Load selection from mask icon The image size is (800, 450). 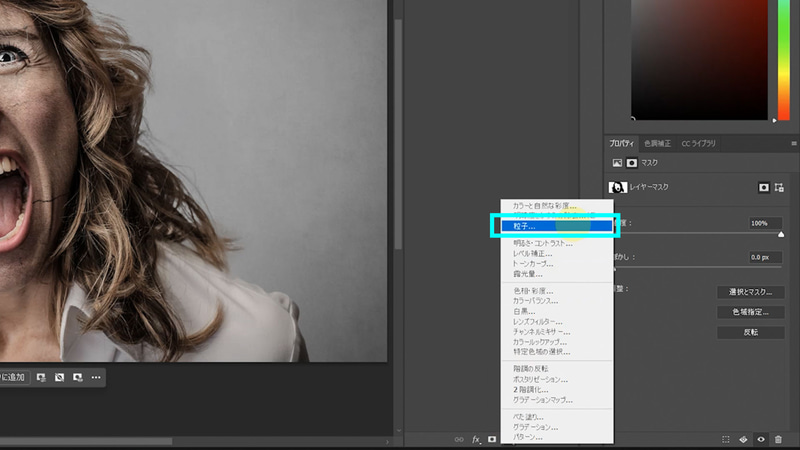point(726,439)
